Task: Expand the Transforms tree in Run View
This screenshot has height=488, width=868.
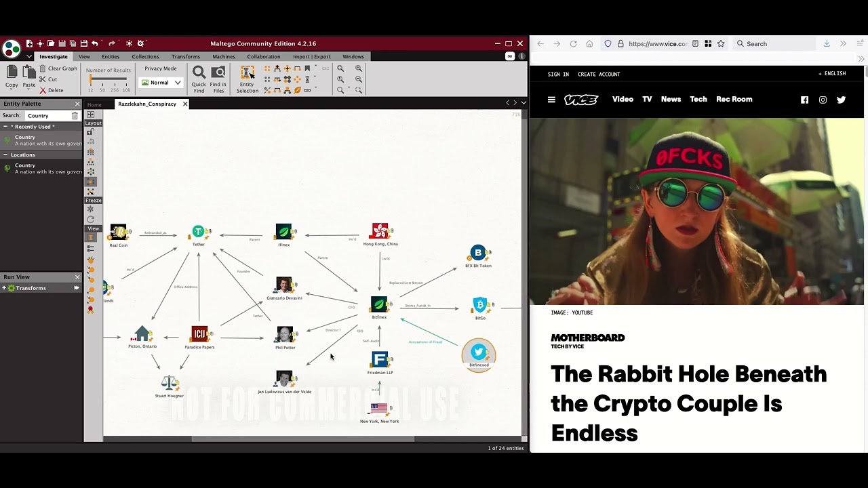Action: [4, 288]
